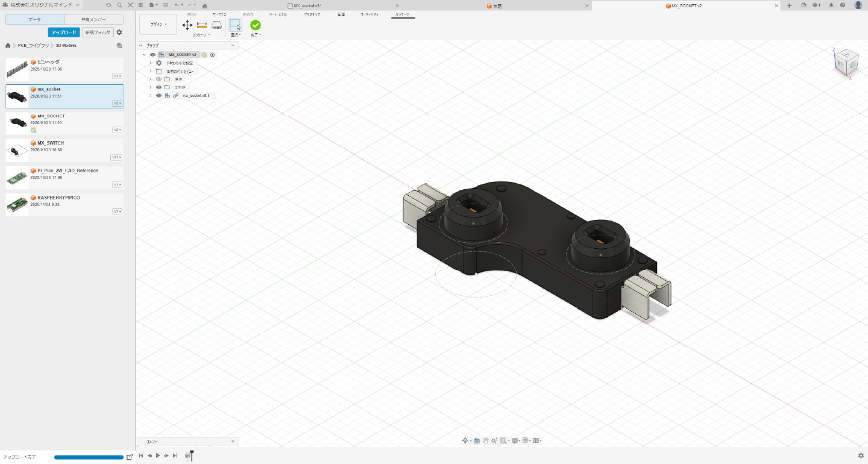Viewport: 868px width, 464px height.
Task: Click the Orbit tool in navigation bar
Action: tap(465, 440)
